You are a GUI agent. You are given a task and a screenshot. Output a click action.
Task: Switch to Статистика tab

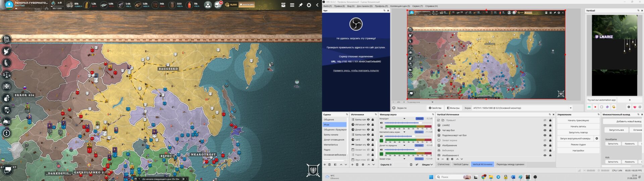pyautogui.click(x=443, y=164)
